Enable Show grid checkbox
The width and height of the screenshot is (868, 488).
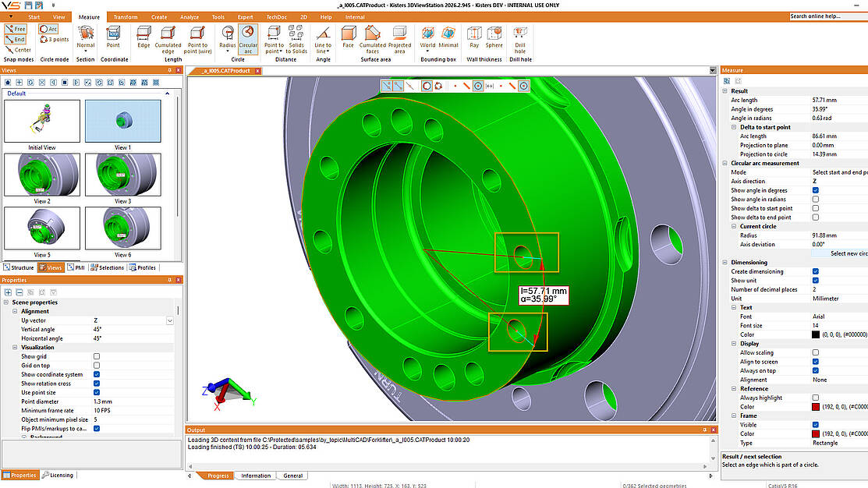coord(97,356)
